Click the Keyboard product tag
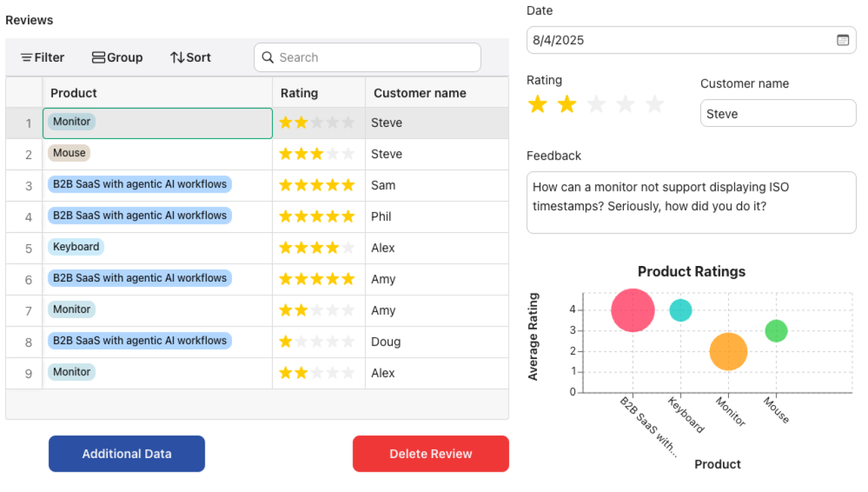 tap(76, 247)
